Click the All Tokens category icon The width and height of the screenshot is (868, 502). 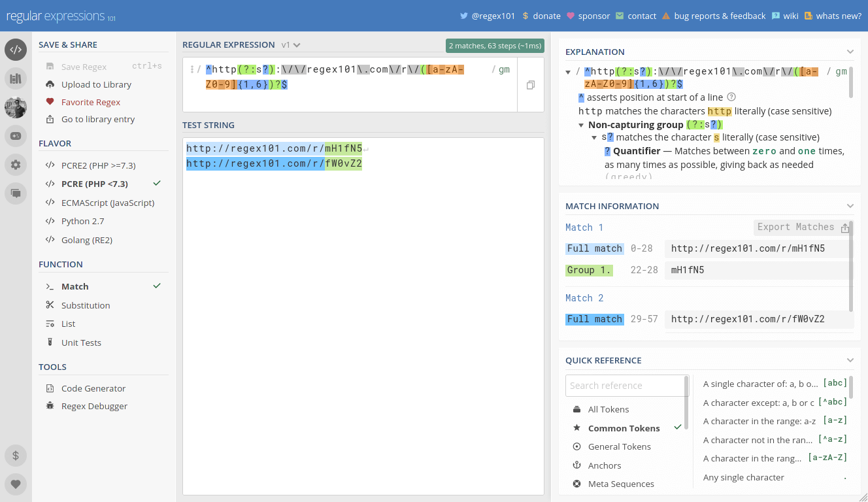pos(576,409)
